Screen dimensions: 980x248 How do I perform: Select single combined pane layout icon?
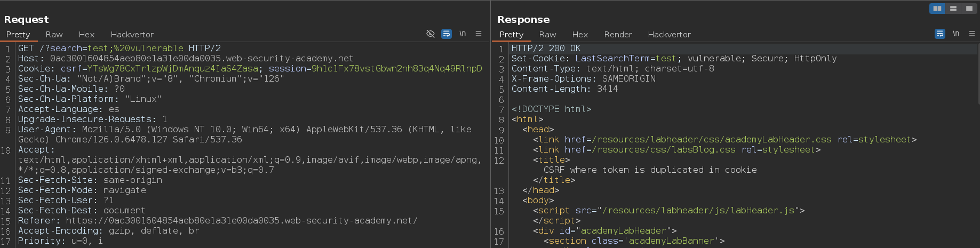(x=969, y=9)
